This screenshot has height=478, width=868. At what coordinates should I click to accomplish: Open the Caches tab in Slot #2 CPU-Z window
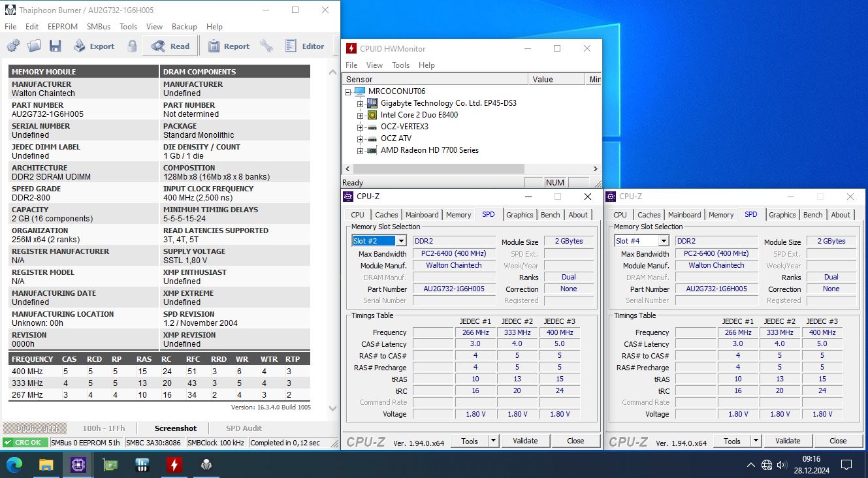click(387, 215)
